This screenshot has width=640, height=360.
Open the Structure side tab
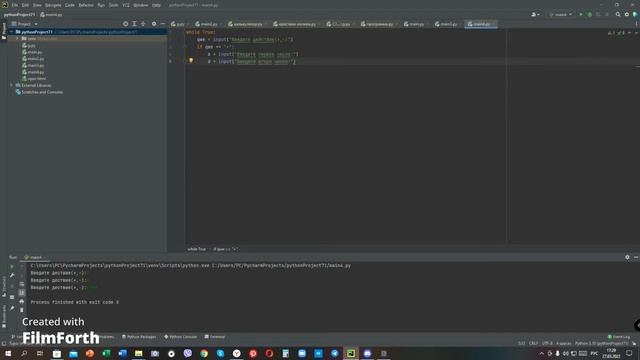click(4, 286)
